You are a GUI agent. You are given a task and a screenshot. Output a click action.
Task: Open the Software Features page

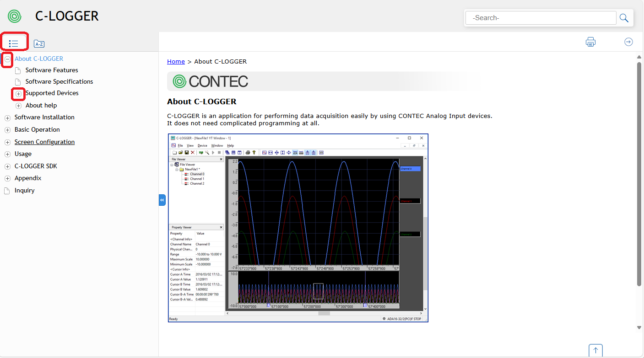52,70
